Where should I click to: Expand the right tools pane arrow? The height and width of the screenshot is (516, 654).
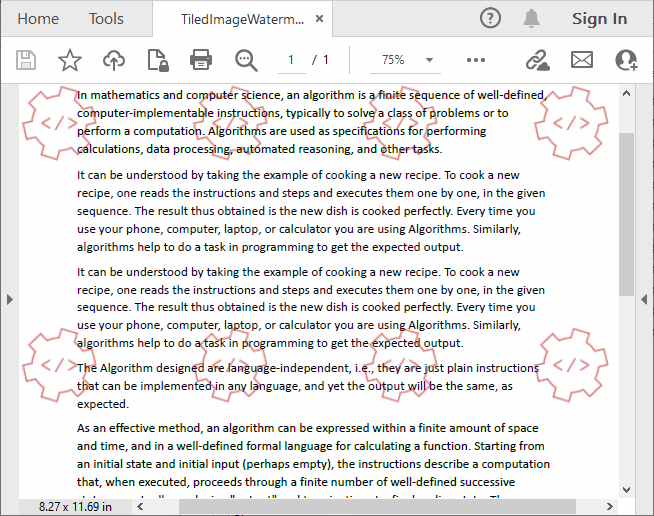(644, 300)
